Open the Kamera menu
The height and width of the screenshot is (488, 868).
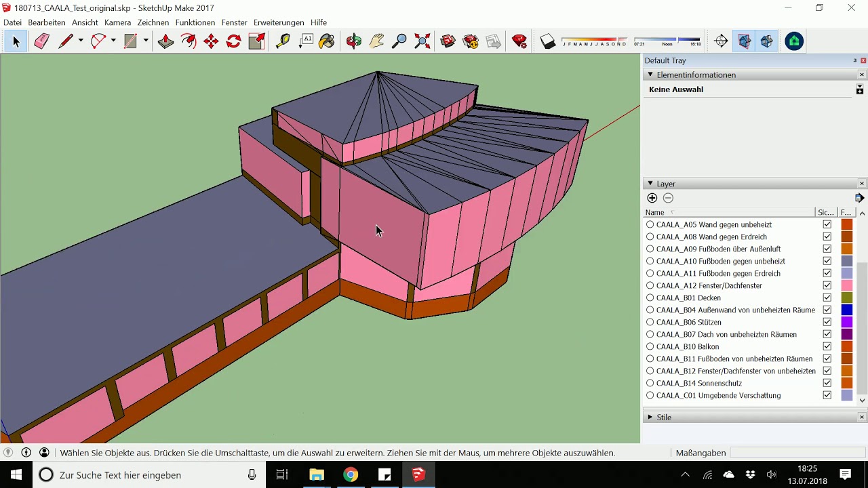pos(117,22)
